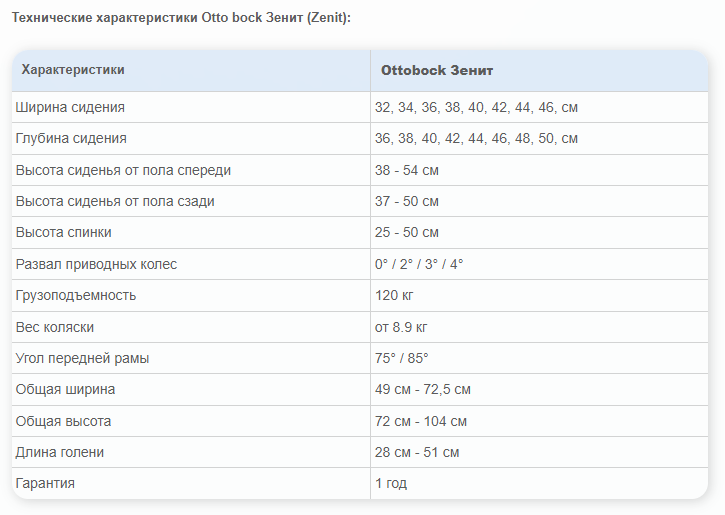The width and height of the screenshot is (725, 515).
Task: Click the 'Развал приводных колес' row label
Action: tap(96, 264)
